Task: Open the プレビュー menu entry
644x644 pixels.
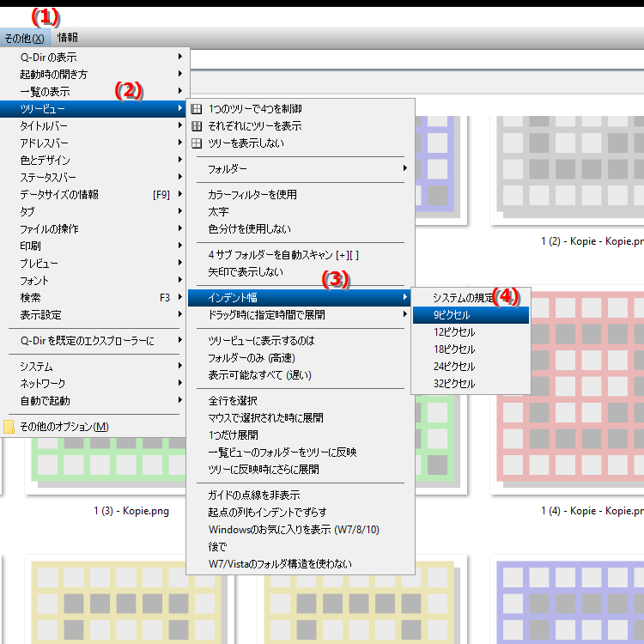Action: click(93, 264)
